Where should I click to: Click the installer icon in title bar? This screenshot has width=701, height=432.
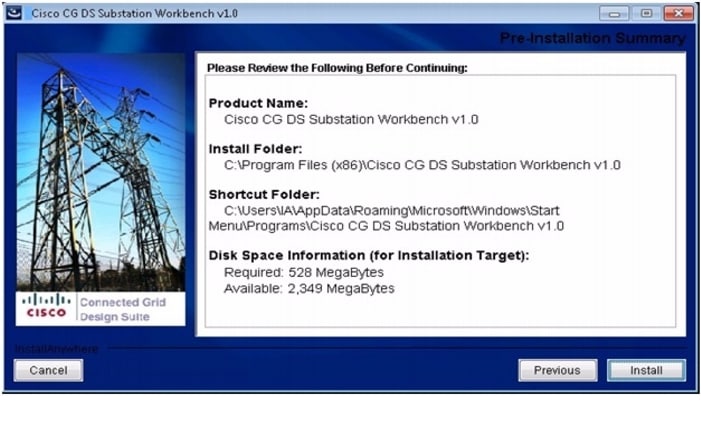tap(14, 13)
